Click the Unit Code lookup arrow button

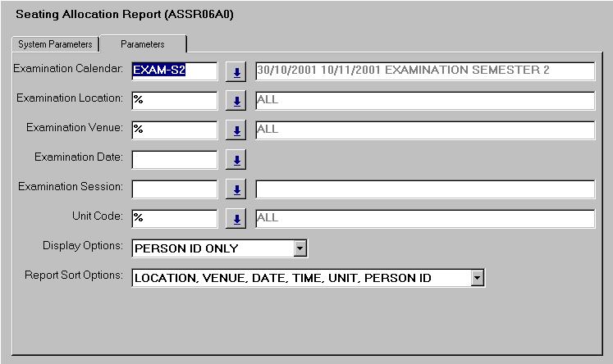pos(236,219)
